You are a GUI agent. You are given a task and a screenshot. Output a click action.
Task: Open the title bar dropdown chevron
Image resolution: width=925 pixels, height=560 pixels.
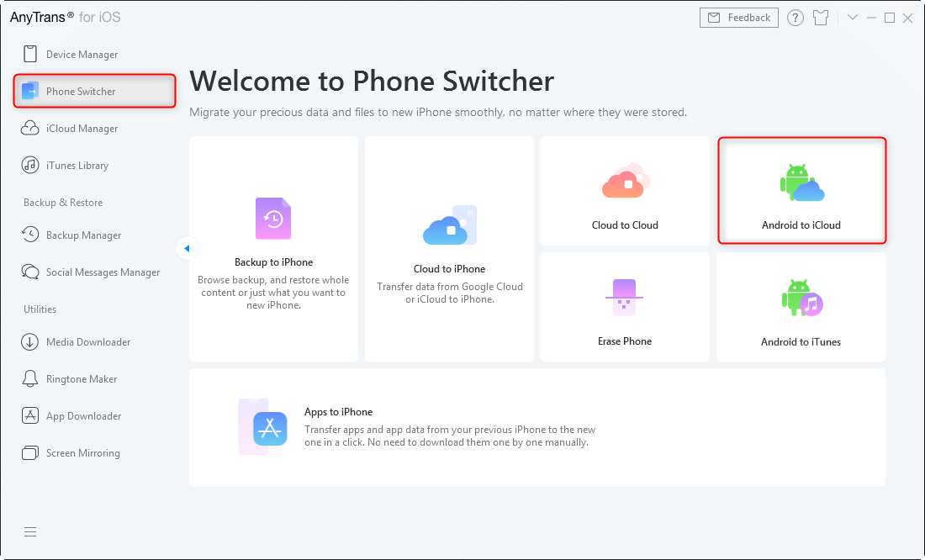pos(853,18)
